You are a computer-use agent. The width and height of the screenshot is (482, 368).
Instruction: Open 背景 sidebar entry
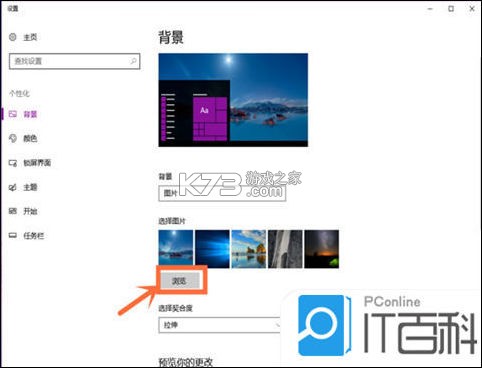point(30,114)
